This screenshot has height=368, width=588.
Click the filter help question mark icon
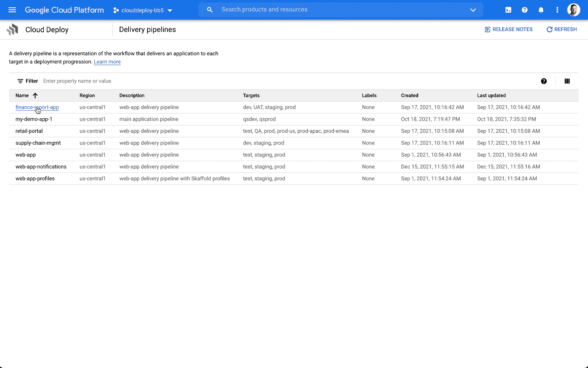coord(544,81)
